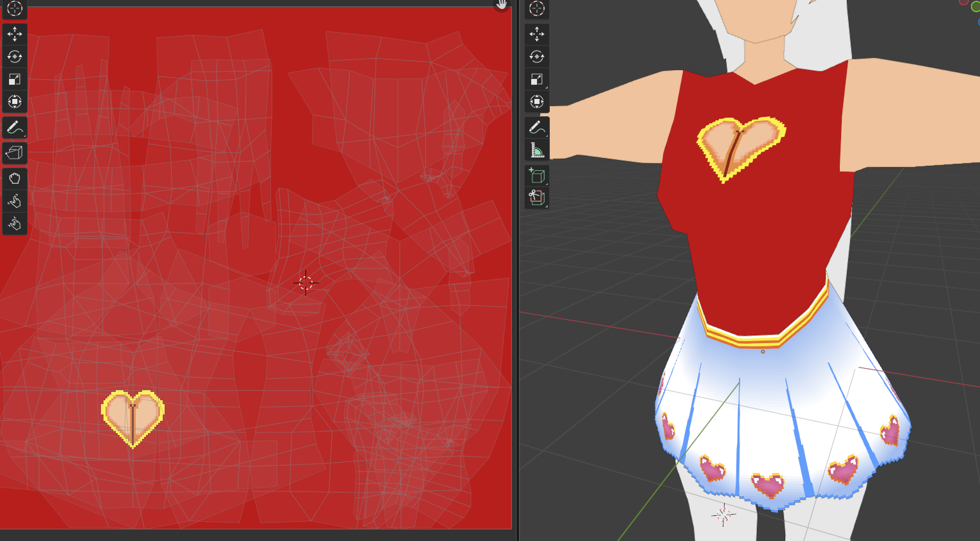Select the Rotate tool in 3D viewport
The width and height of the screenshot is (980, 541).
coord(536,57)
